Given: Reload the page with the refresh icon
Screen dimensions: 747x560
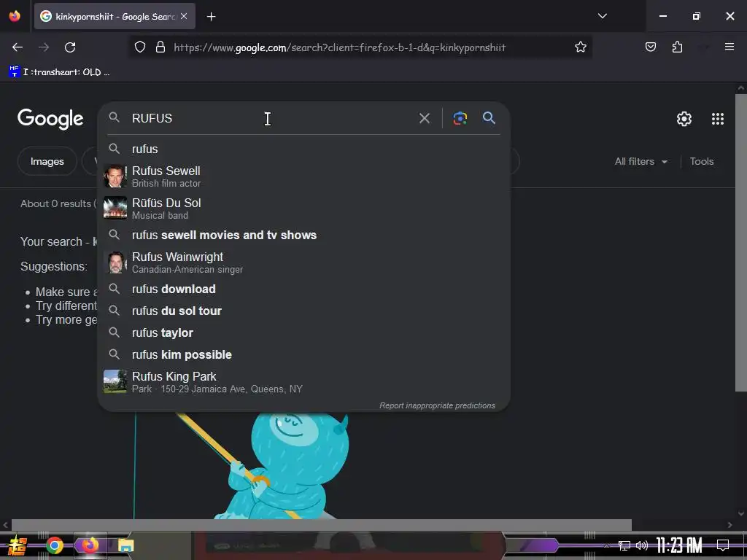Looking at the screenshot, I should coord(70,47).
